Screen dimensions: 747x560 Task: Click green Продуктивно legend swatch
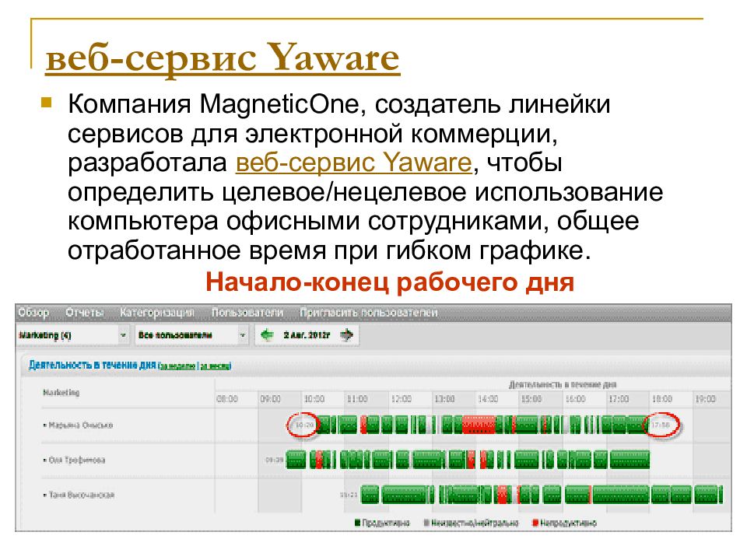(x=357, y=523)
